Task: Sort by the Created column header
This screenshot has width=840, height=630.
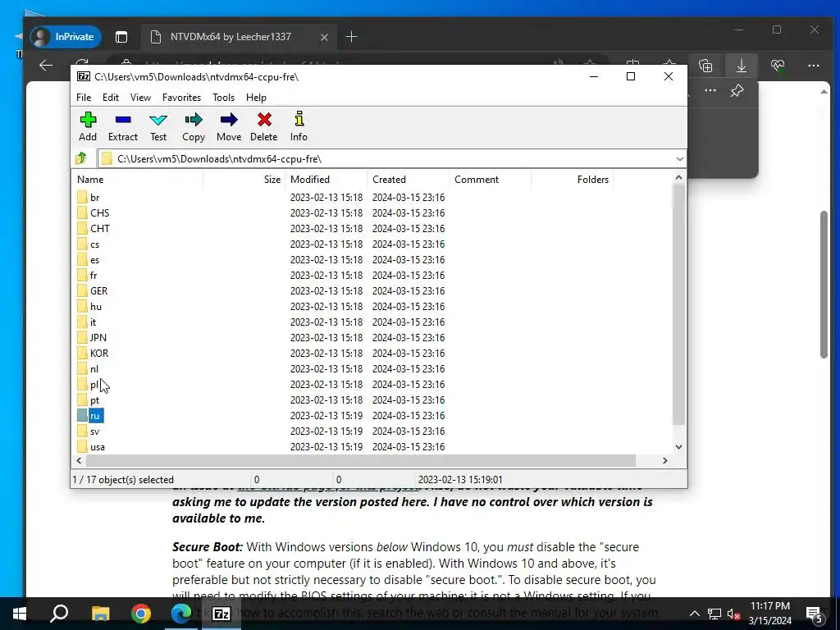Action: (409, 180)
